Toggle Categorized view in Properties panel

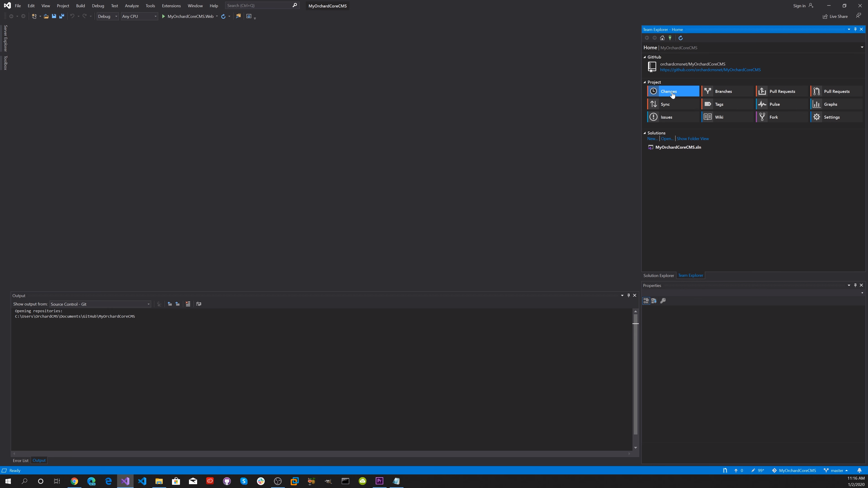[x=646, y=300]
